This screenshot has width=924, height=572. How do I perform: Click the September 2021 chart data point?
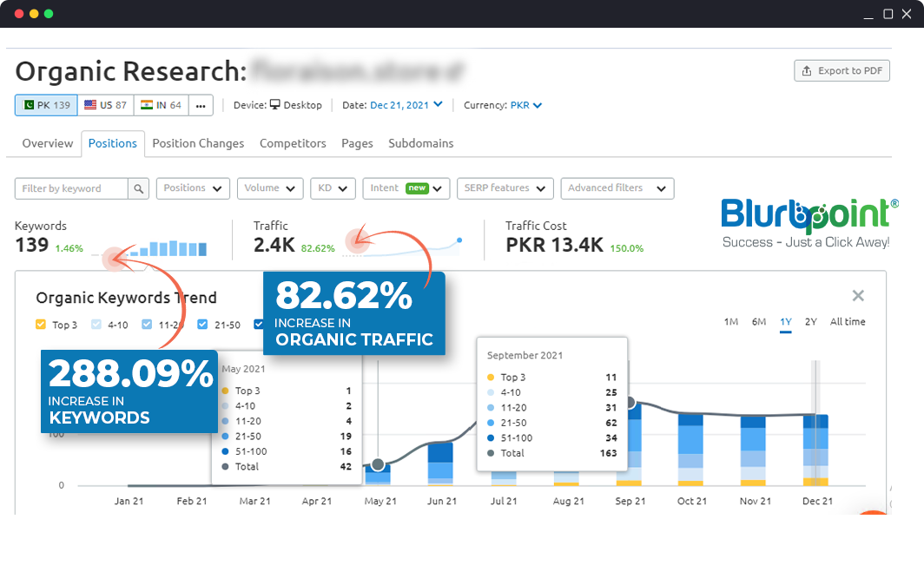coord(630,402)
